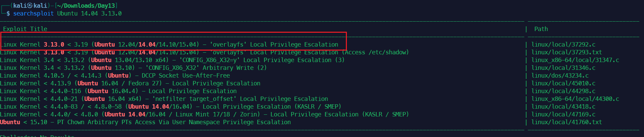Select the path linux/local/37292.c

coord(563,45)
